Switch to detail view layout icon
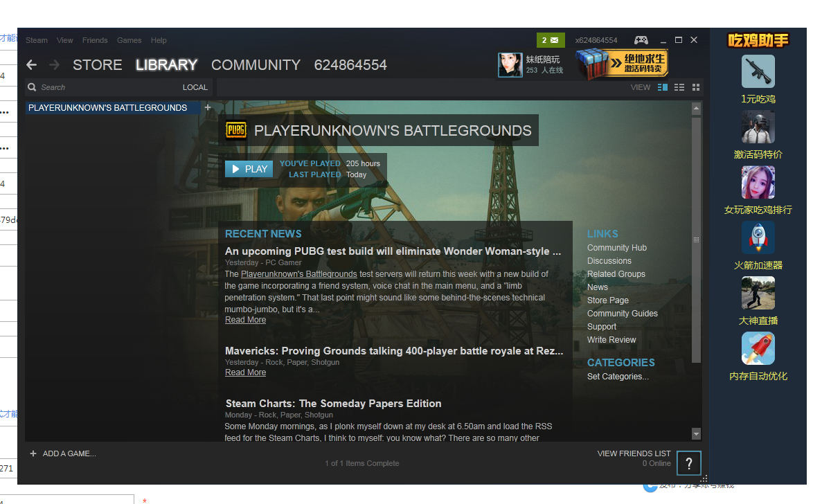 pos(663,87)
